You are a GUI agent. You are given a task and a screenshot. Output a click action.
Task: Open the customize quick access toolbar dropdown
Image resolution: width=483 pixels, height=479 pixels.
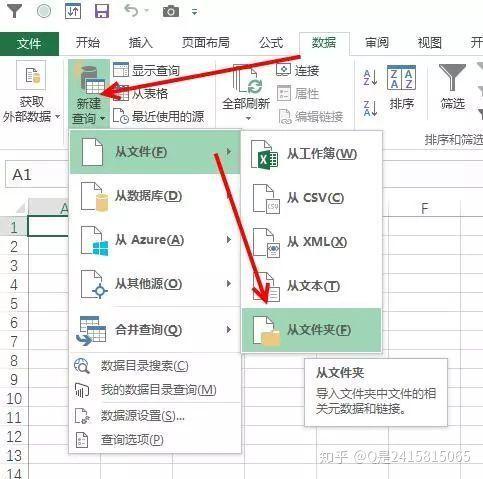click(x=194, y=12)
